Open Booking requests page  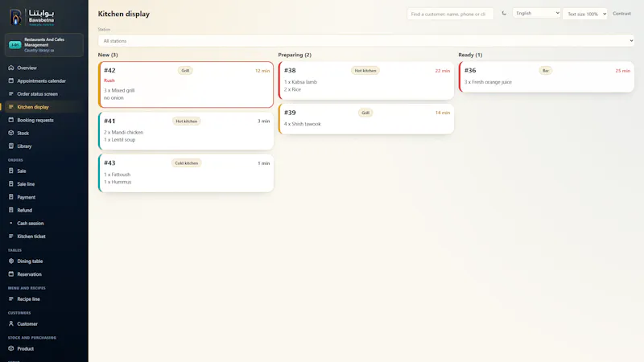(x=44, y=120)
